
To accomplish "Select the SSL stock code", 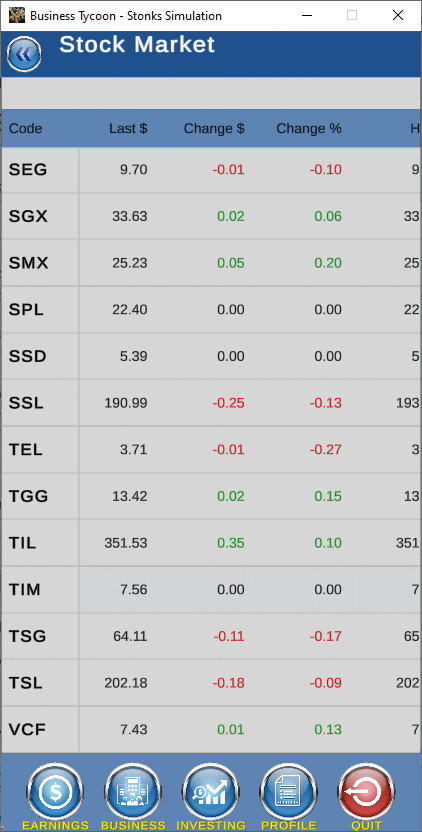I will (26, 403).
